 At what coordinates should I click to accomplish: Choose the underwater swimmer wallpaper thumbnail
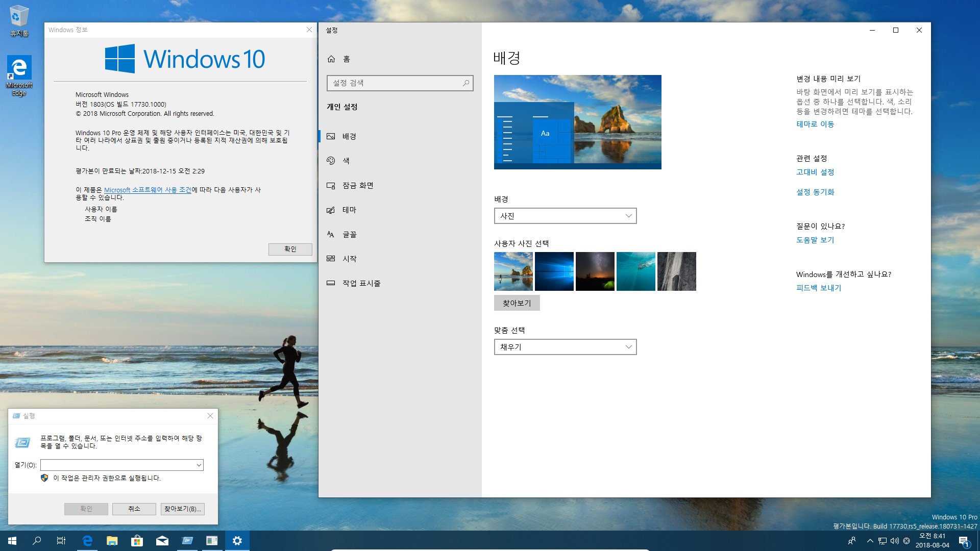pyautogui.click(x=636, y=271)
